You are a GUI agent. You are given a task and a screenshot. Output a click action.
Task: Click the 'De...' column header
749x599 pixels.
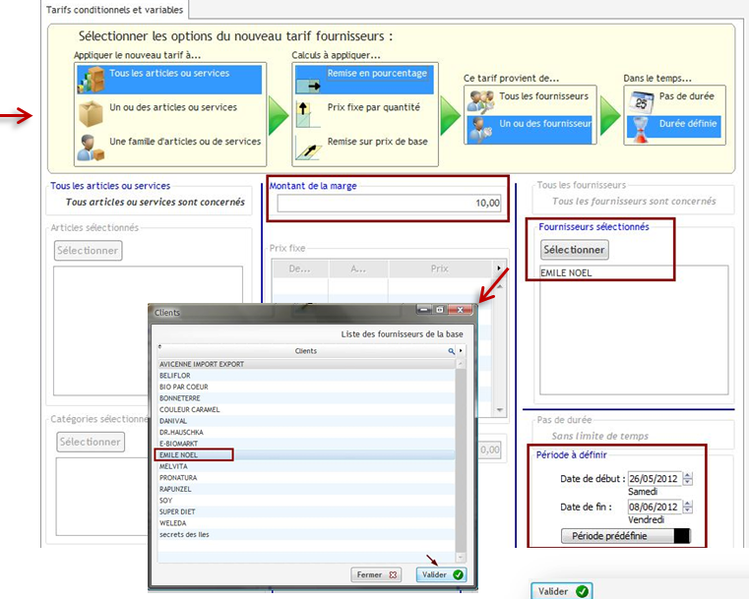(300, 269)
